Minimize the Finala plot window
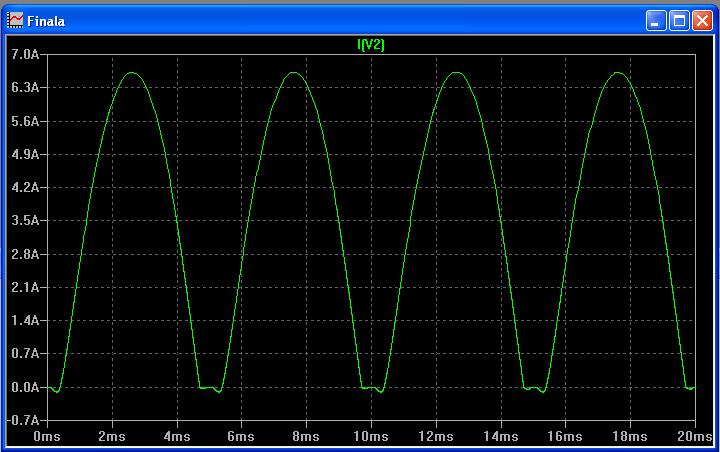This screenshot has height=452, width=720. pyautogui.click(x=656, y=21)
